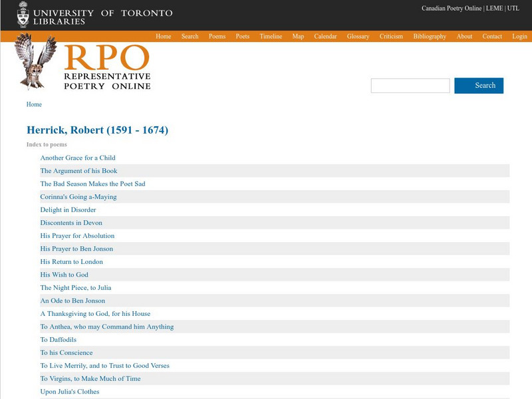
Task: Click the Home breadcrumb link
Action: pos(34,104)
